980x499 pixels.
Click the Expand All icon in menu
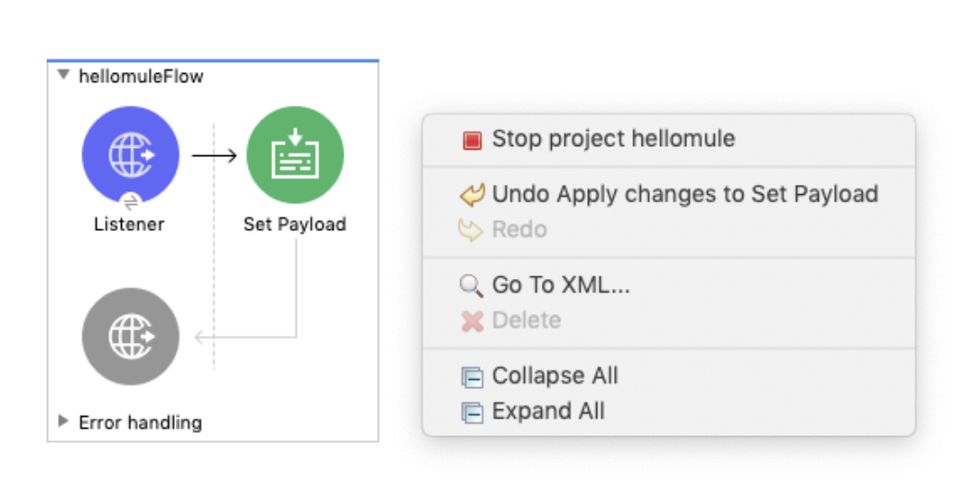(x=472, y=412)
